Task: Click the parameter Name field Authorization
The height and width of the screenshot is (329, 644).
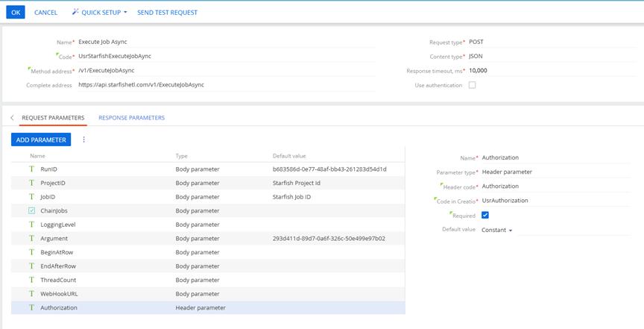Action: [555, 157]
